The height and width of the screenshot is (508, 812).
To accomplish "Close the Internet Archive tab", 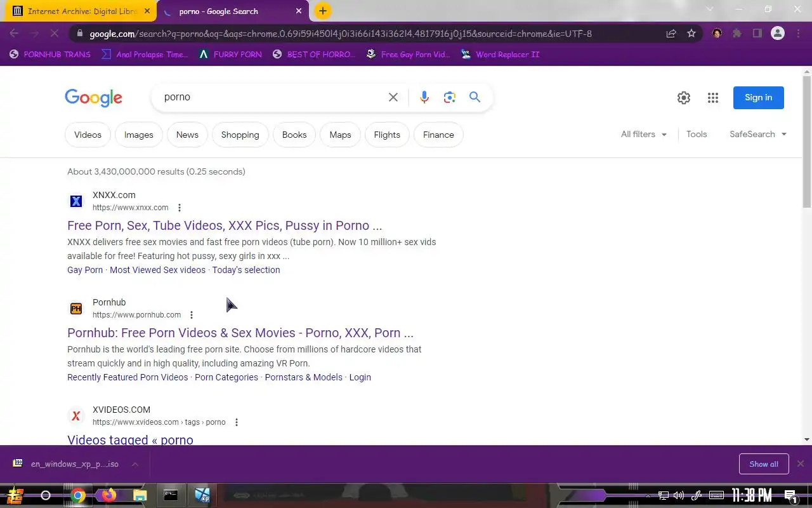I will tap(147, 11).
